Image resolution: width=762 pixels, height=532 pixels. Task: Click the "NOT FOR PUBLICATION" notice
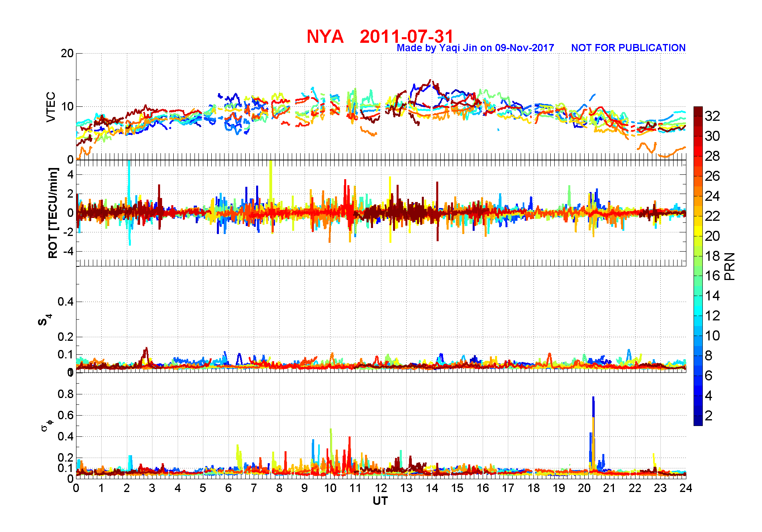(628, 48)
